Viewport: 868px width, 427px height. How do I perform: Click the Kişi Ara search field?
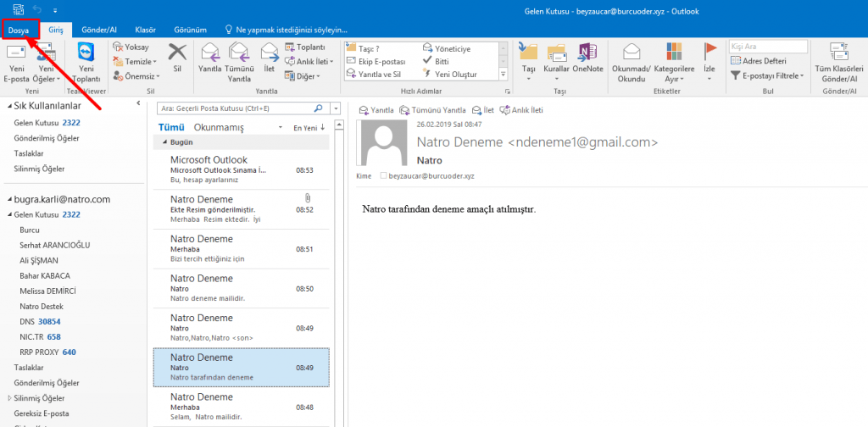766,47
